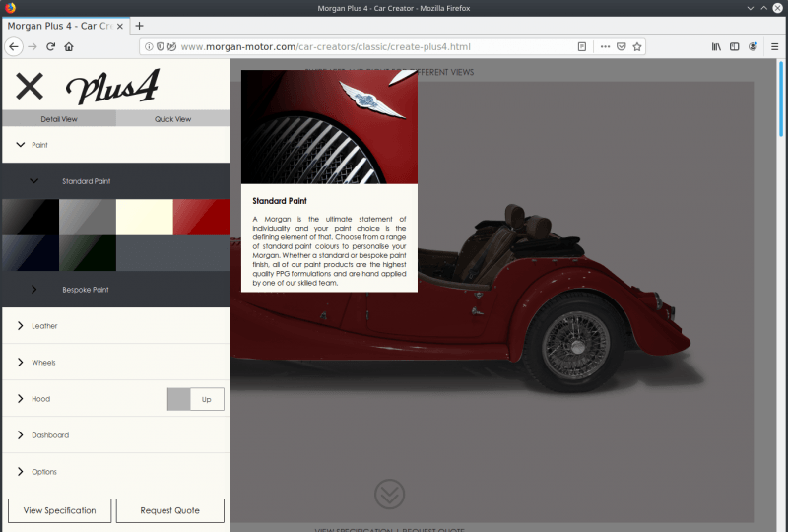Image resolution: width=788 pixels, height=532 pixels.
Task: Click the double-chevron scroll down circle
Action: (389, 494)
